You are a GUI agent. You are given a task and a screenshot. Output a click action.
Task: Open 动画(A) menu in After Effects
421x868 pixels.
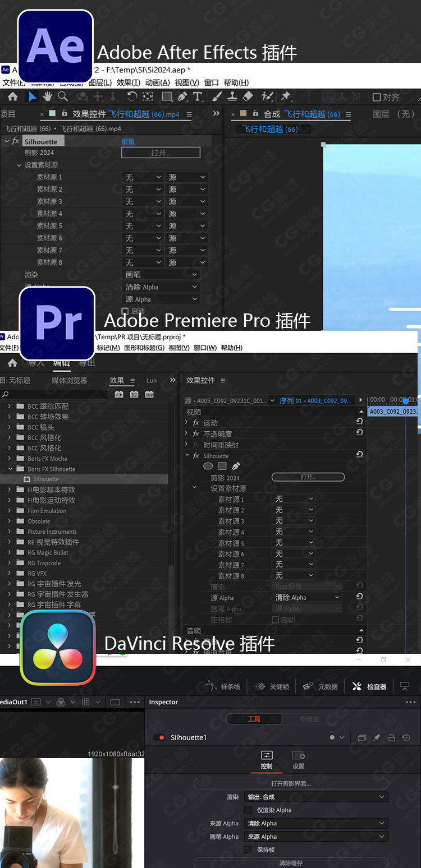157,82
